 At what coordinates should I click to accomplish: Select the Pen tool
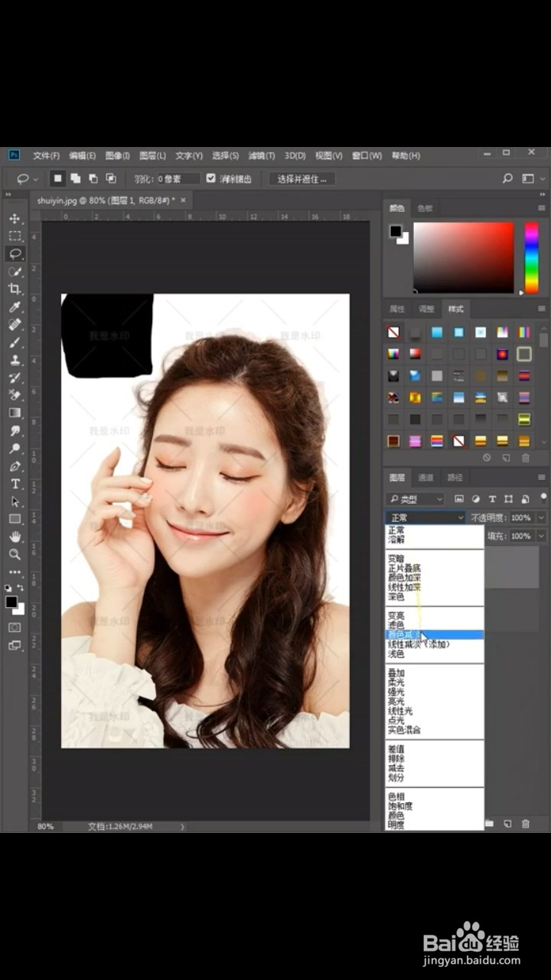pyautogui.click(x=15, y=466)
